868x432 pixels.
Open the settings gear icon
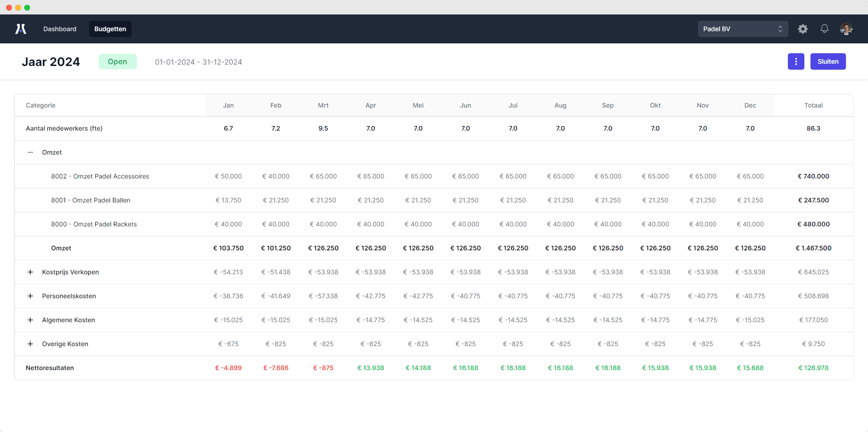tap(802, 29)
